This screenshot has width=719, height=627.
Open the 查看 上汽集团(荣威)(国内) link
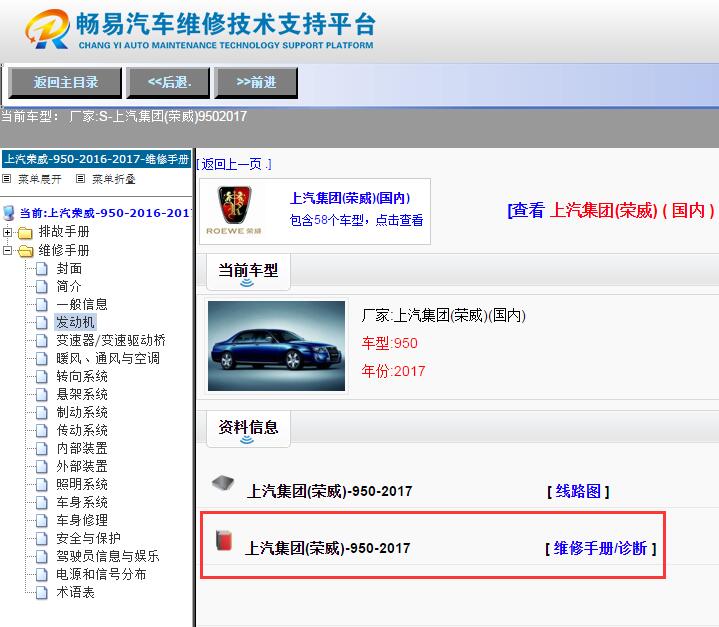(x=611, y=211)
